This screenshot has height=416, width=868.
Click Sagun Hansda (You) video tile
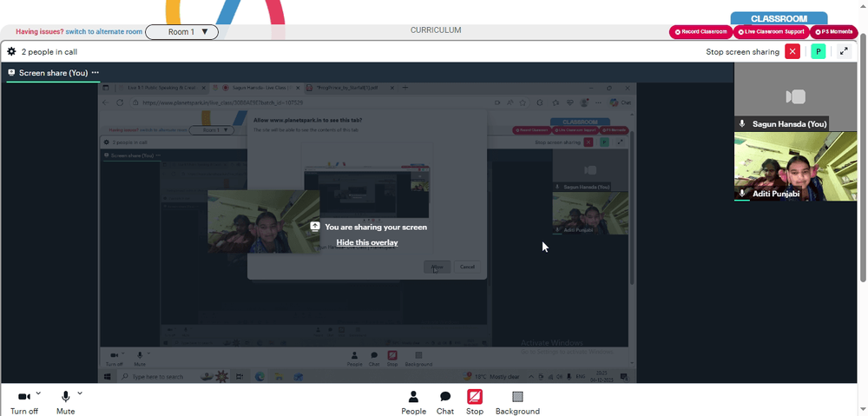[795, 97]
